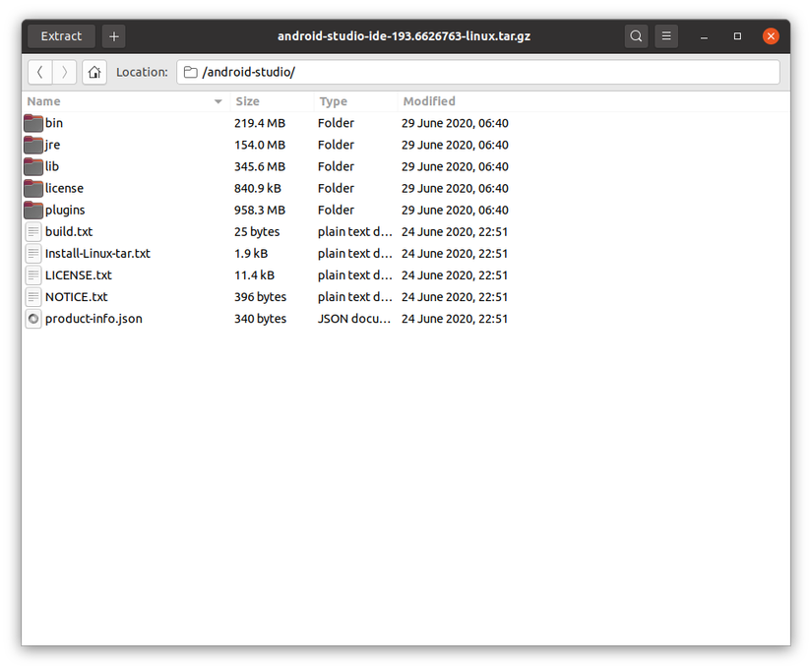
Task: Select the Install-Linux-tar.txt file icon
Action: [33, 254]
